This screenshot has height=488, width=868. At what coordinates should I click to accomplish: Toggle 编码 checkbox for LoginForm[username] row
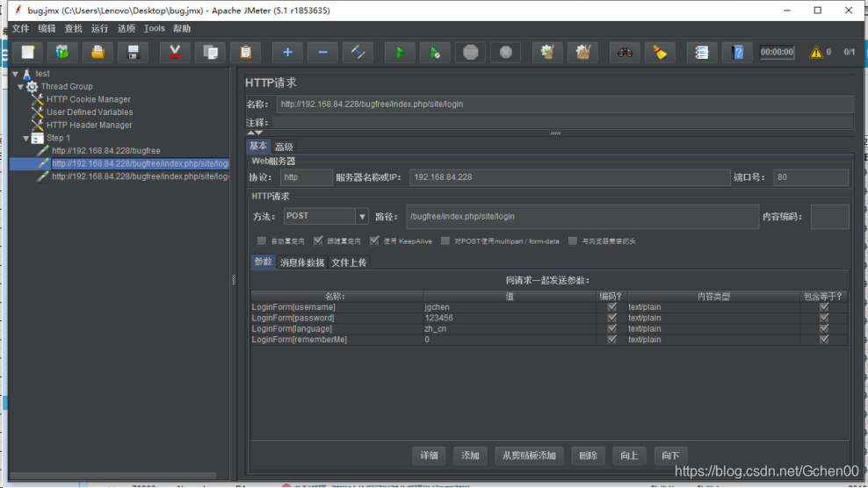pyautogui.click(x=611, y=306)
